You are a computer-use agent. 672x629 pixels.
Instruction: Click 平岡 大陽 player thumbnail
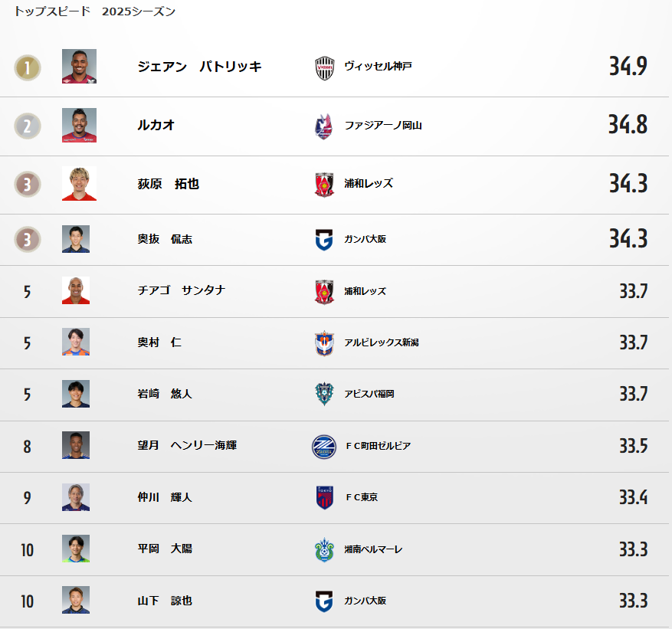[76, 549]
